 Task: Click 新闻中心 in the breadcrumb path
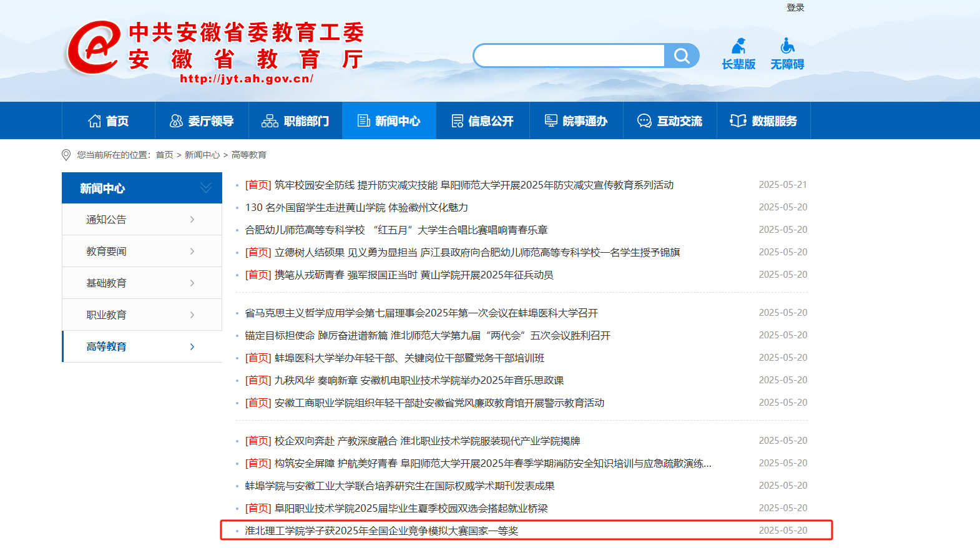point(202,155)
